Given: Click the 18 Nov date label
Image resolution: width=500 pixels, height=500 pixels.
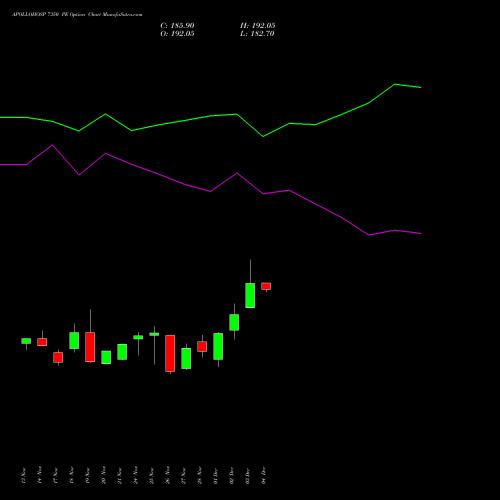Looking at the screenshot, I should coord(72,475).
